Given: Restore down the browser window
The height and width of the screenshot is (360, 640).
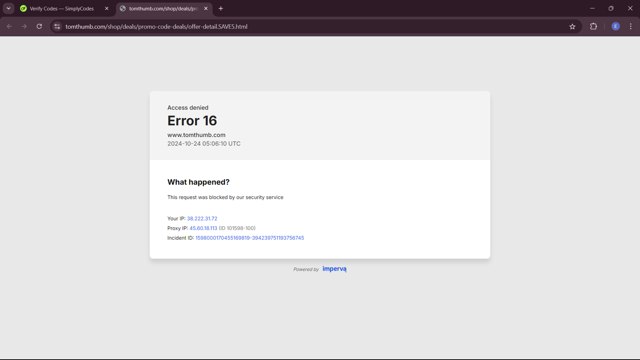Looking at the screenshot, I should (x=611, y=8).
